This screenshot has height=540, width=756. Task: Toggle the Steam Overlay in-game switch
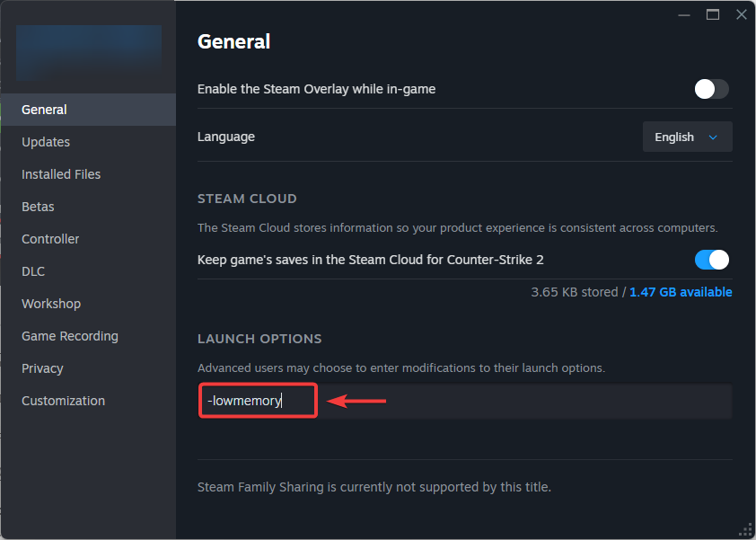coord(711,89)
